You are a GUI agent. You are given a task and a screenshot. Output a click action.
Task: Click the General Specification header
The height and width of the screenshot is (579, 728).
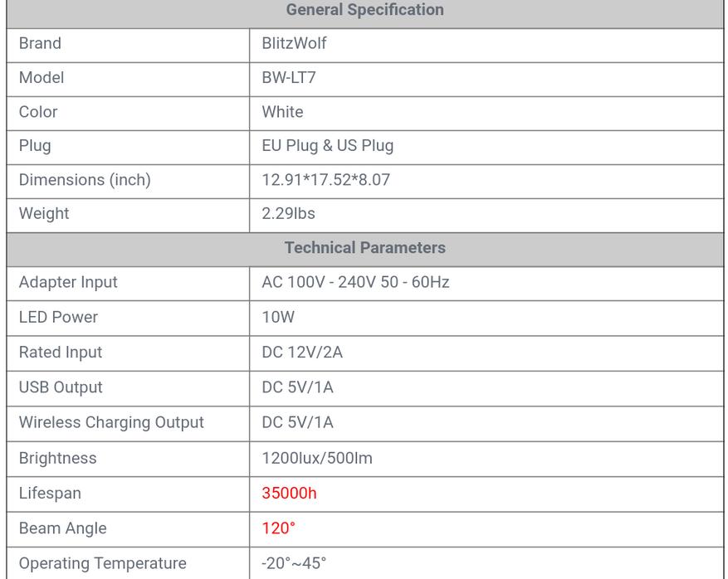click(365, 10)
